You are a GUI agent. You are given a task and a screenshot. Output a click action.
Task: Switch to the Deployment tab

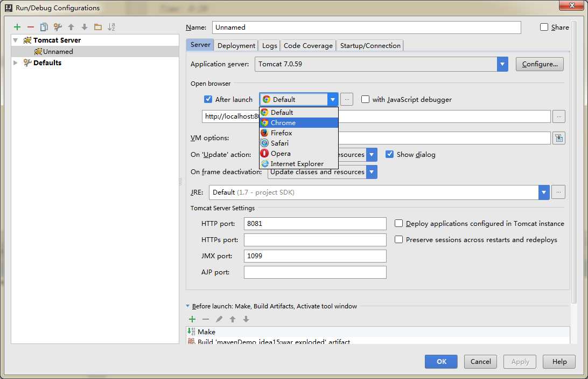point(236,45)
